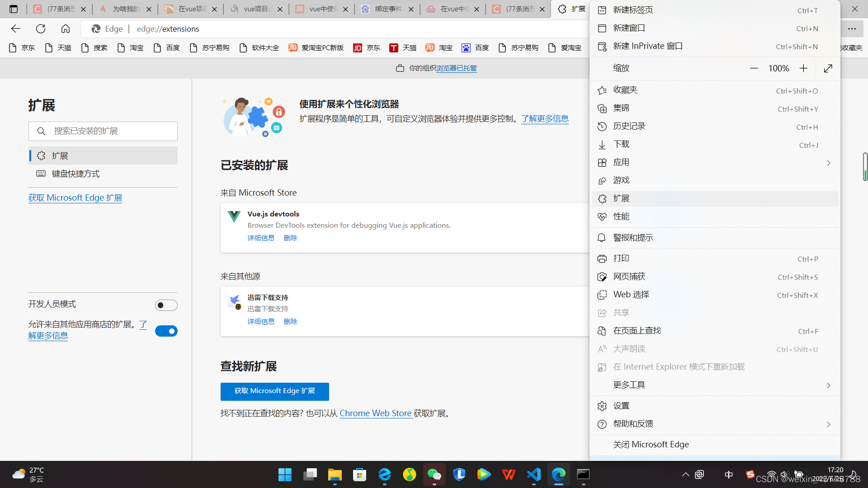Click the back navigation arrow
Viewport: 868px width, 488px height.
[x=16, y=29]
